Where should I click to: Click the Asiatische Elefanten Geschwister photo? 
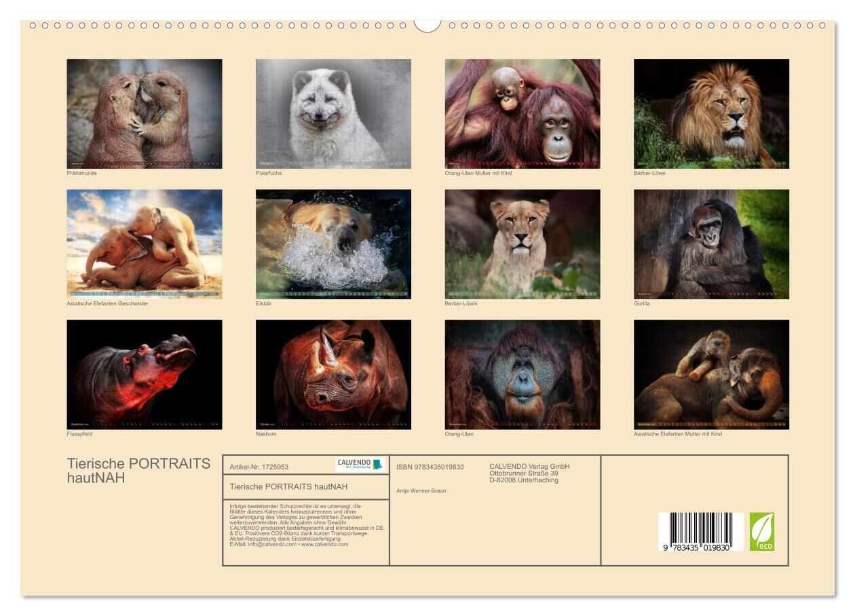(145, 244)
